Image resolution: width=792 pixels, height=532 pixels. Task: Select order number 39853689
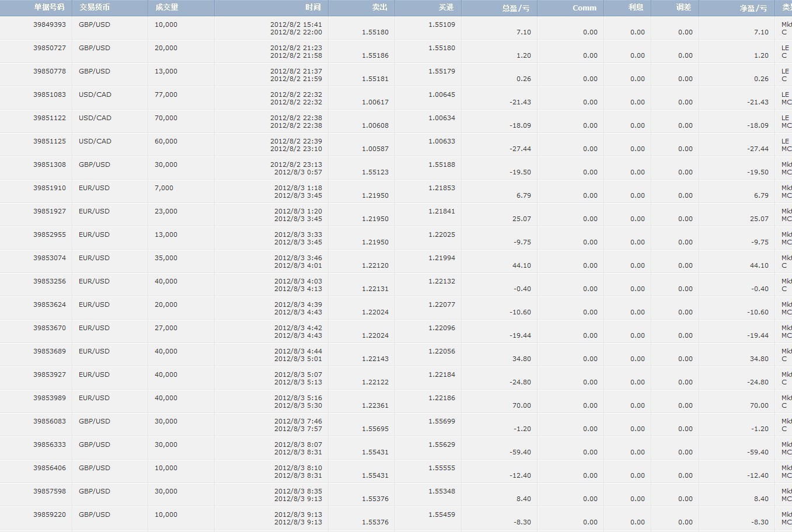pos(50,351)
